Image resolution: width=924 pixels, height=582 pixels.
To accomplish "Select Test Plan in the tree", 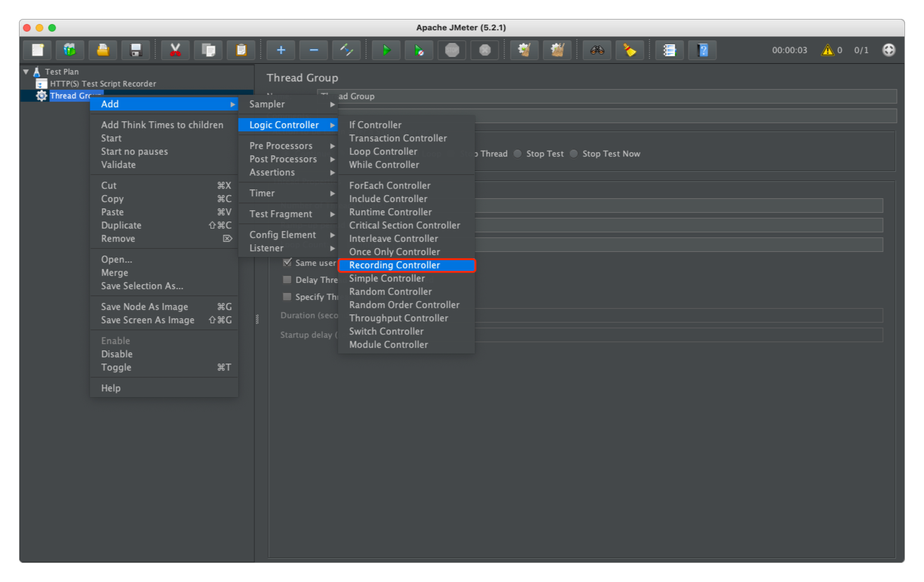I will point(62,72).
